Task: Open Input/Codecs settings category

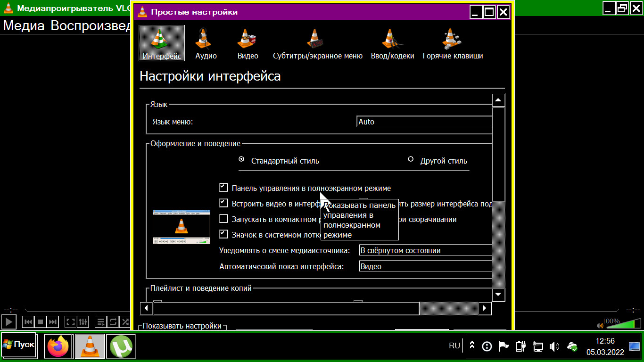Action: click(392, 44)
